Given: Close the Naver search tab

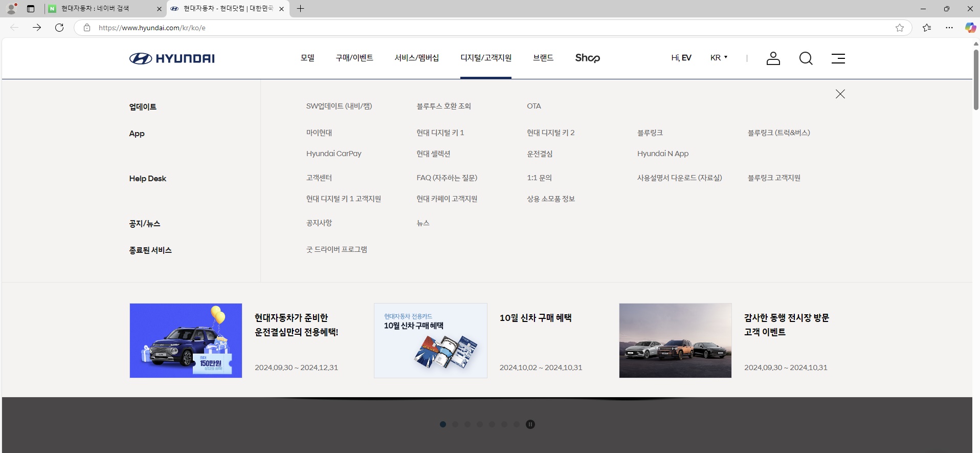Looking at the screenshot, I should (159, 9).
